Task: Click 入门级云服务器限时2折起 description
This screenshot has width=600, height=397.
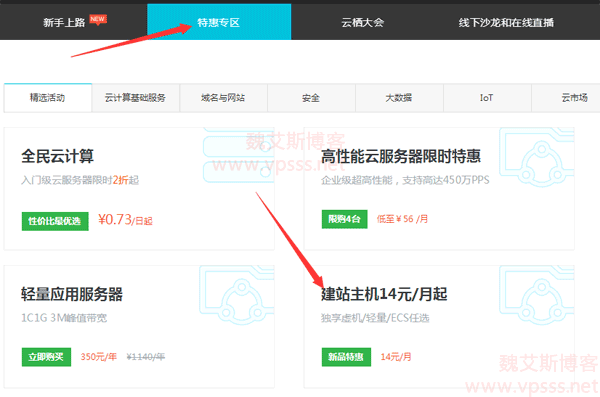Action: pyautogui.click(x=80, y=180)
